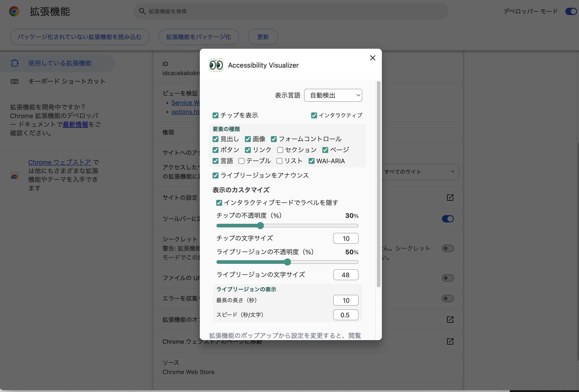
Task: Turn off デベロッパー モード toggle
Action: (x=571, y=11)
